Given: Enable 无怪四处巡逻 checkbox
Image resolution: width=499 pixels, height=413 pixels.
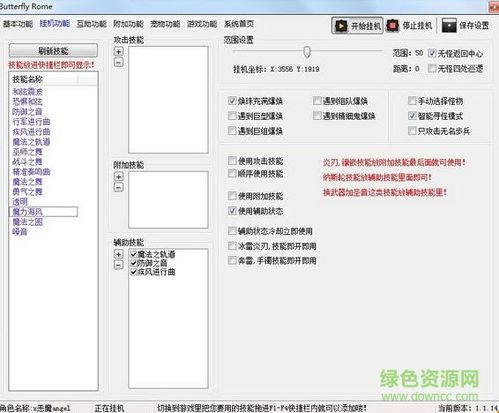Looking at the screenshot, I should tap(432, 68).
